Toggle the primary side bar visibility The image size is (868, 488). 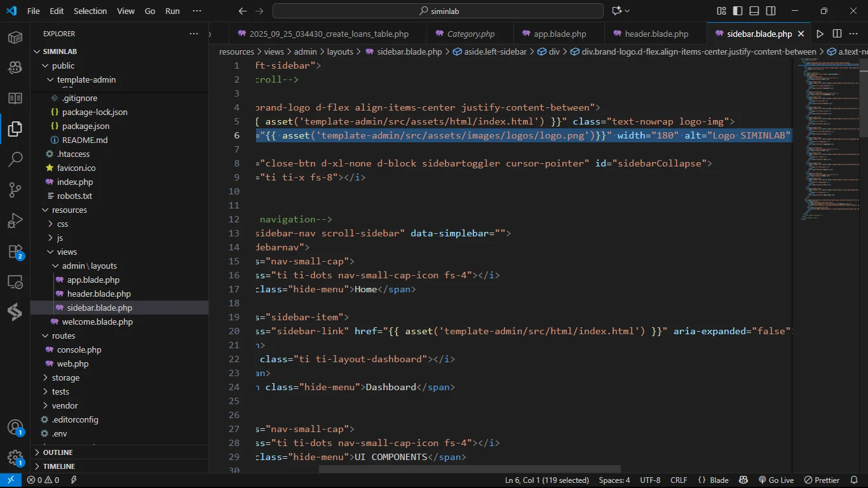[738, 11]
